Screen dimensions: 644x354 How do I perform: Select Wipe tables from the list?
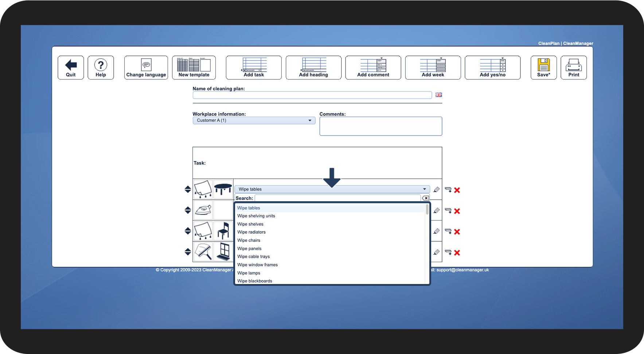click(329, 208)
